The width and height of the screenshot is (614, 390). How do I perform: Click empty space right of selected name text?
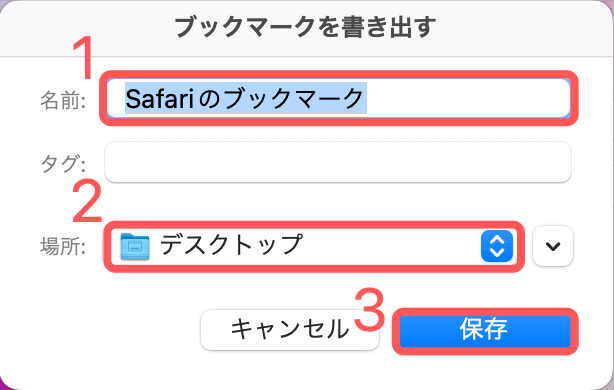point(468,98)
